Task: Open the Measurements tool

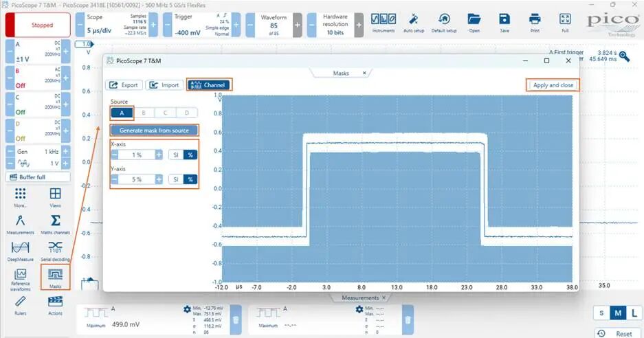Action: [x=20, y=224]
